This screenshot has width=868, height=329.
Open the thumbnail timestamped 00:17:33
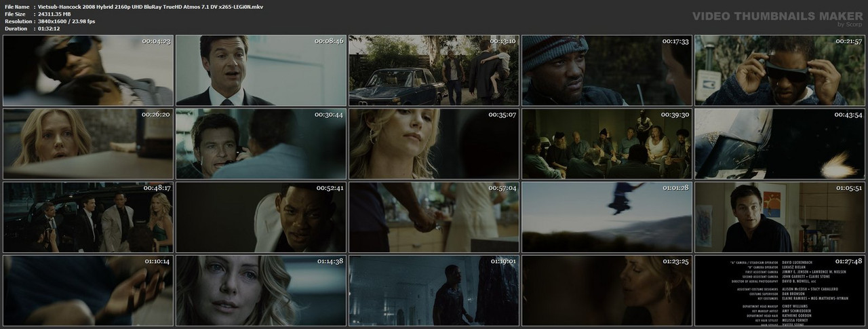tap(606, 71)
